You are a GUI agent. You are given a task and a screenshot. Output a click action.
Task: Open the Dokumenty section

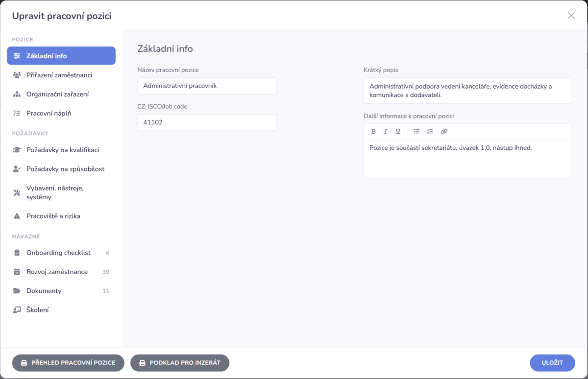(61, 291)
